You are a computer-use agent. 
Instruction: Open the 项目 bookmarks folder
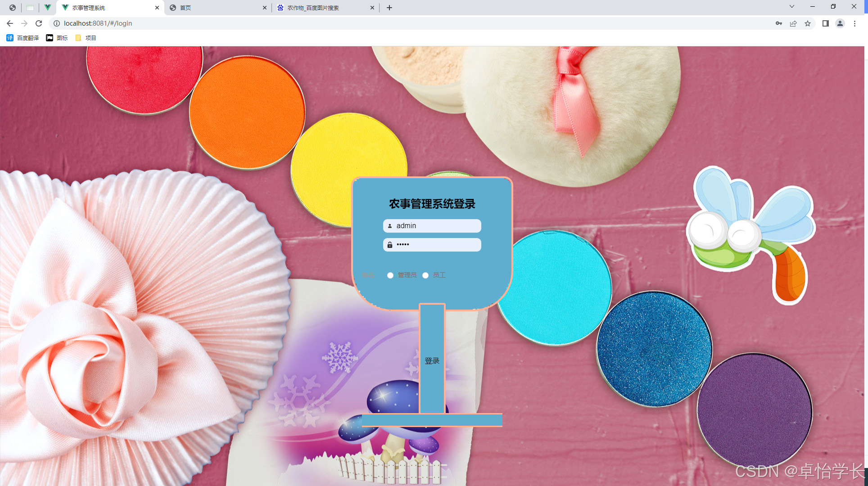(x=86, y=38)
